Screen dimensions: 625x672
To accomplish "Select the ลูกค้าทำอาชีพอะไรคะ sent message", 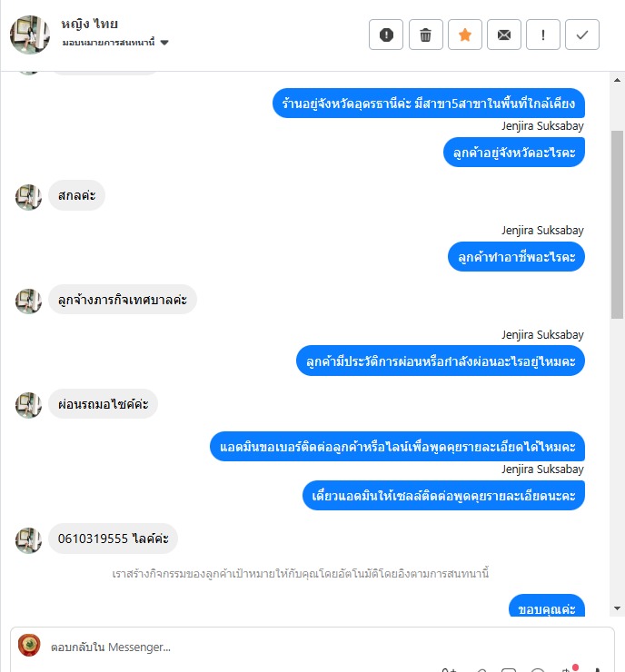I will pos(516,257).
